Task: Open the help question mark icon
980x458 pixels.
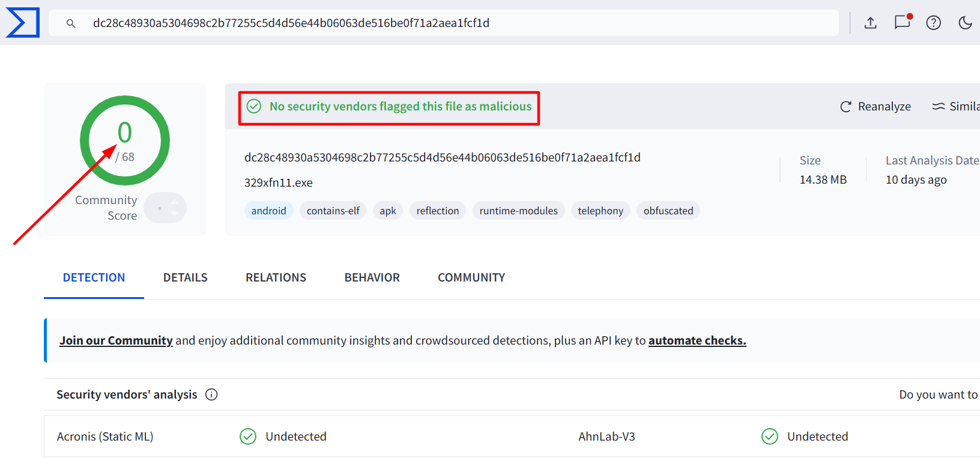Action: click(x=934, y=23)
